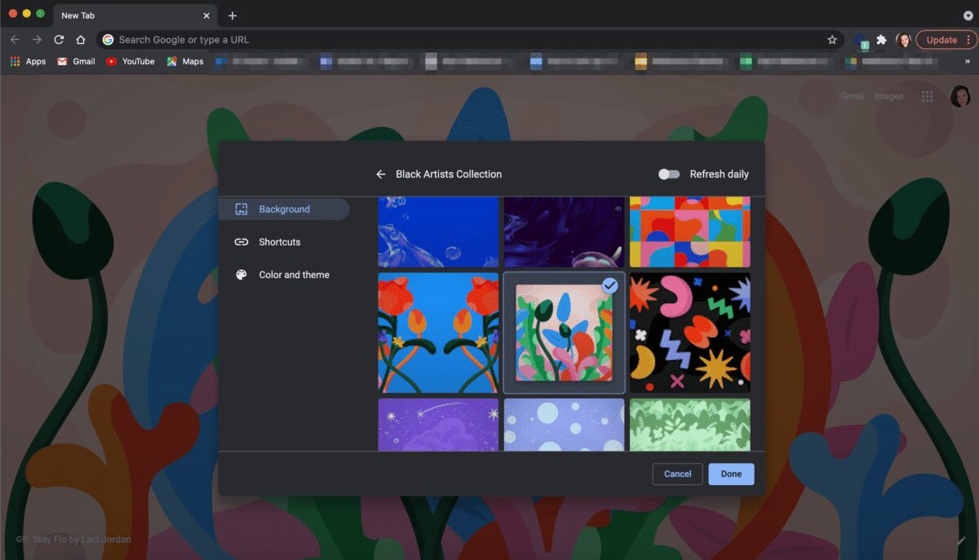Deselect the checkmarked floral background
979x560 pixels.
[610, 285]
